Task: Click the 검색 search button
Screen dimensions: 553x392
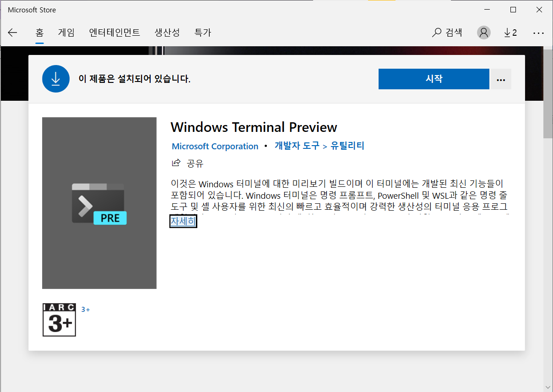Action: coord(447,33)
